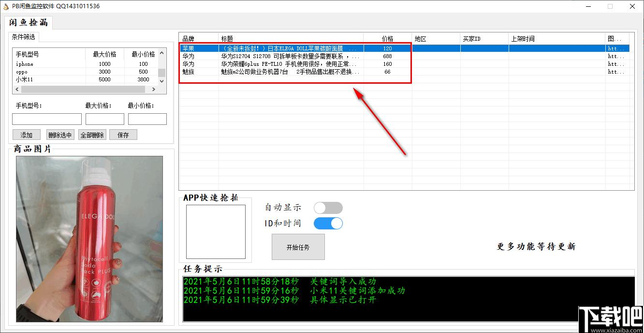The height and width of the screenshot is (333, 644).
Task: Select the 华为S12704 listing row
Action: pos(404,56)
